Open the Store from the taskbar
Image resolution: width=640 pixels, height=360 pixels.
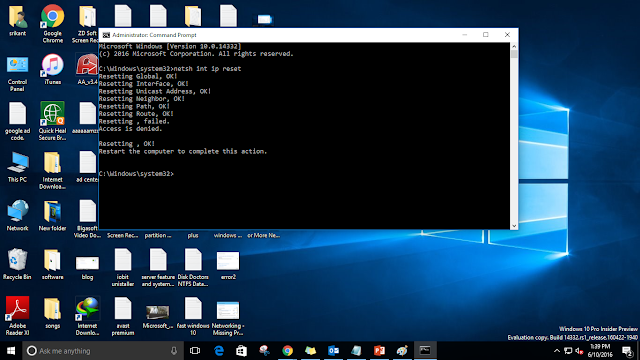(241, 351)
